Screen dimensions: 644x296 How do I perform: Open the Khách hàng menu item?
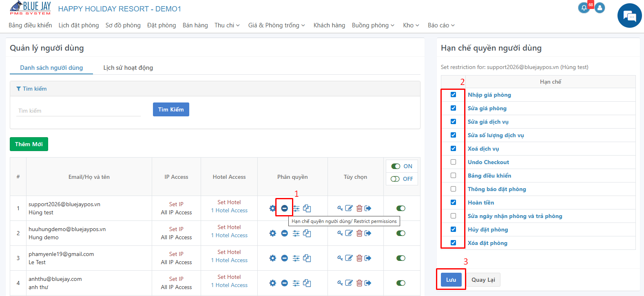329,25
